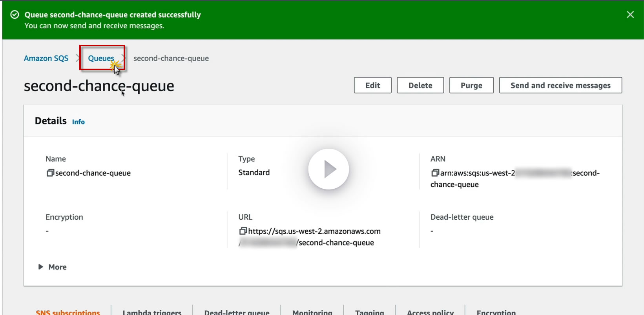Play the video overlay
The image size is (644, 315).
[328, 169]
